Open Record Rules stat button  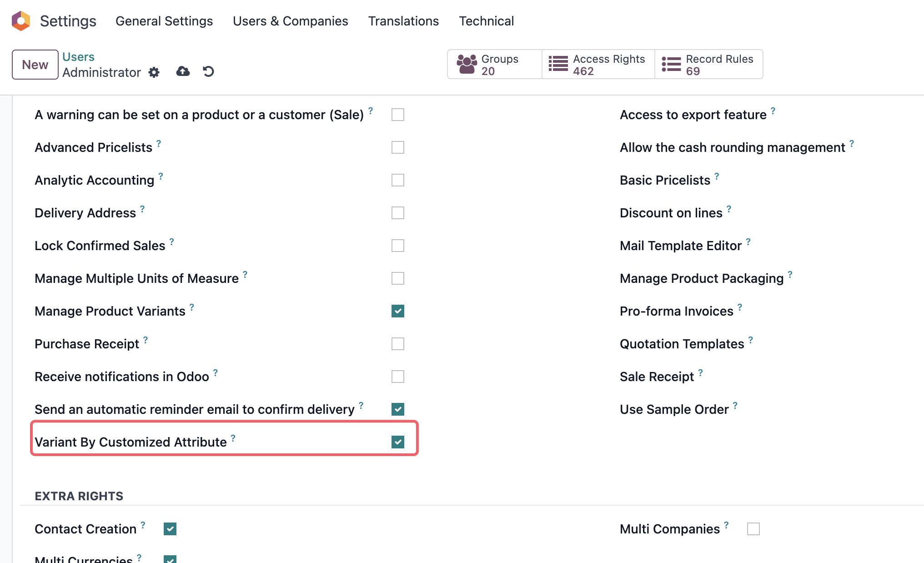[x=708, y=65]
